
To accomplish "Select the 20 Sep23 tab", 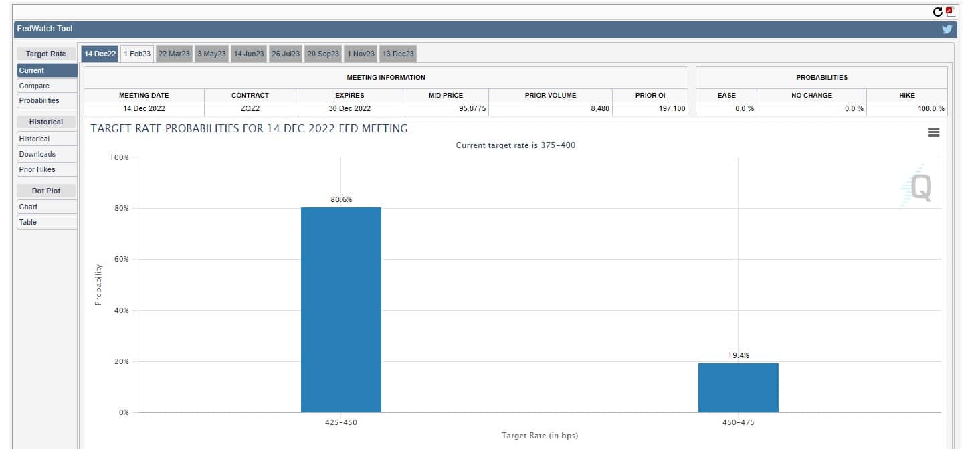I will point(323,54).
